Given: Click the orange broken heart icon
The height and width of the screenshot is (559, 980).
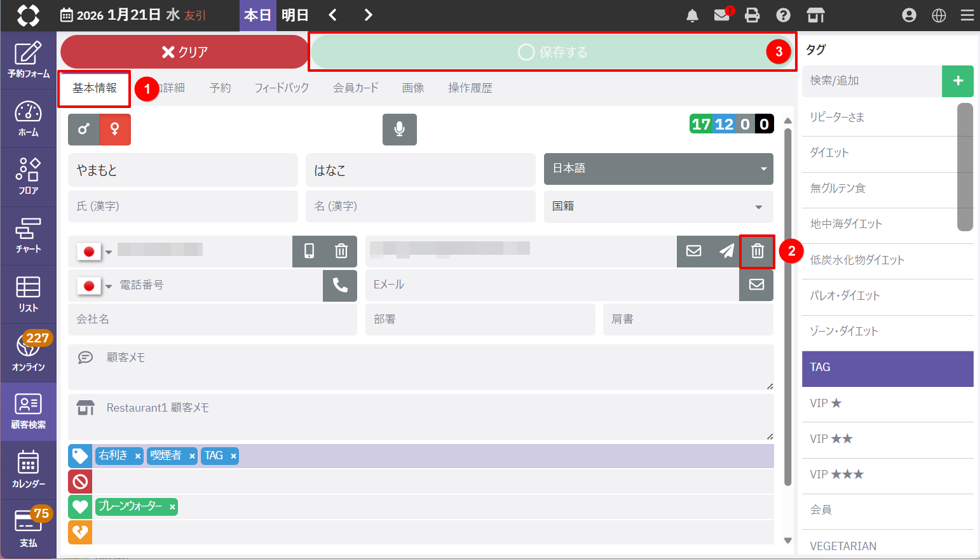Looking at the screenshot, I should (x=80, y=532).
